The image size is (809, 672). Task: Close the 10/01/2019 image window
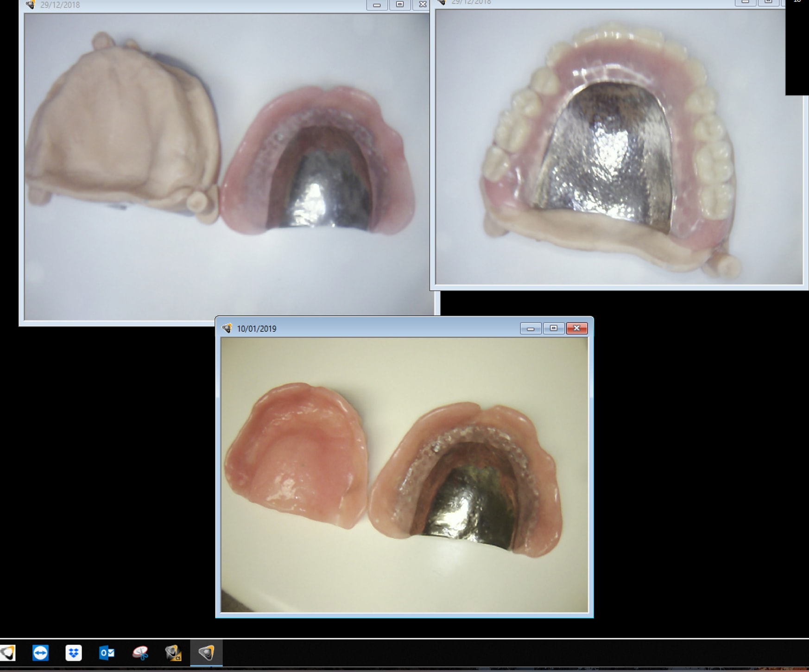(576, 328)
